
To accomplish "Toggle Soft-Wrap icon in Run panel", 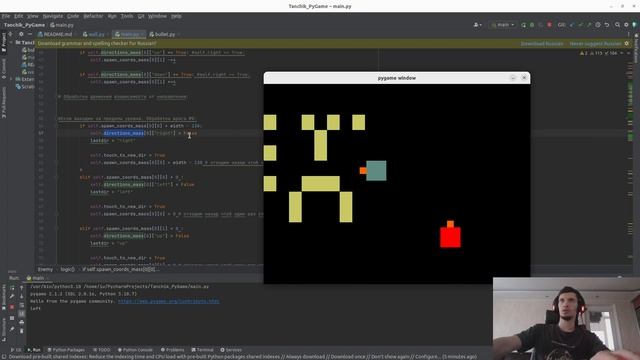I will 22,305.
